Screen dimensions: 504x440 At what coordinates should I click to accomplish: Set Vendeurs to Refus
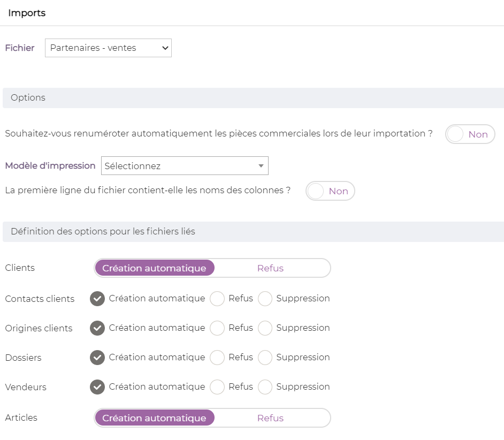(x=217, y=387)
